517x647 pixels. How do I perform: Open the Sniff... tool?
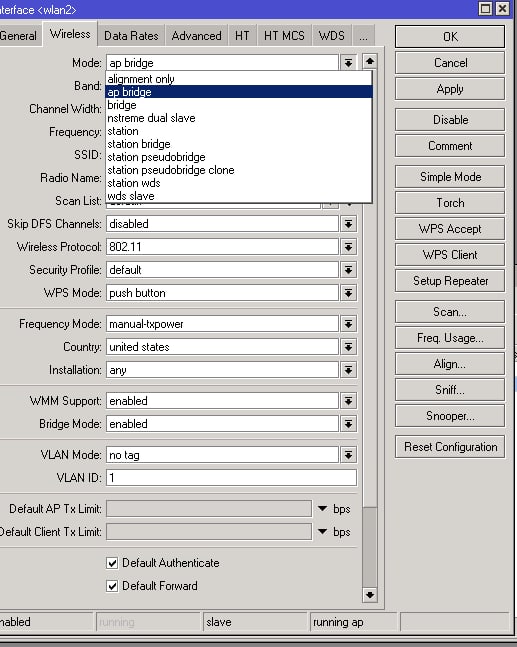coord(450,390)
